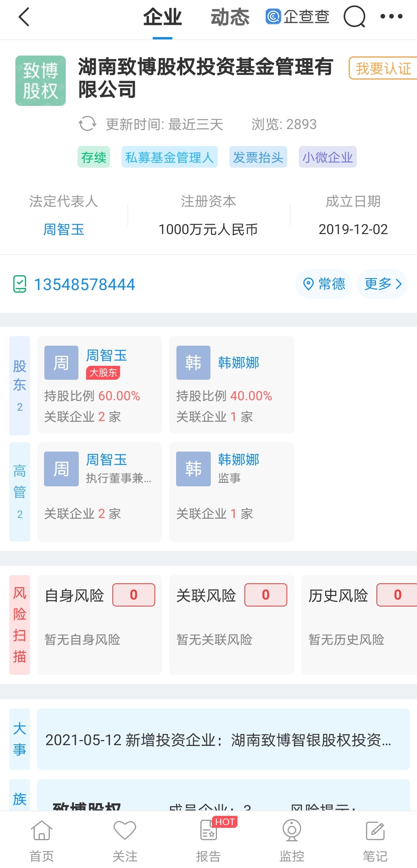This screenshot has height=868, width=417.
Task: Tap the refresh update-time icon
Action: coord(87,124)
